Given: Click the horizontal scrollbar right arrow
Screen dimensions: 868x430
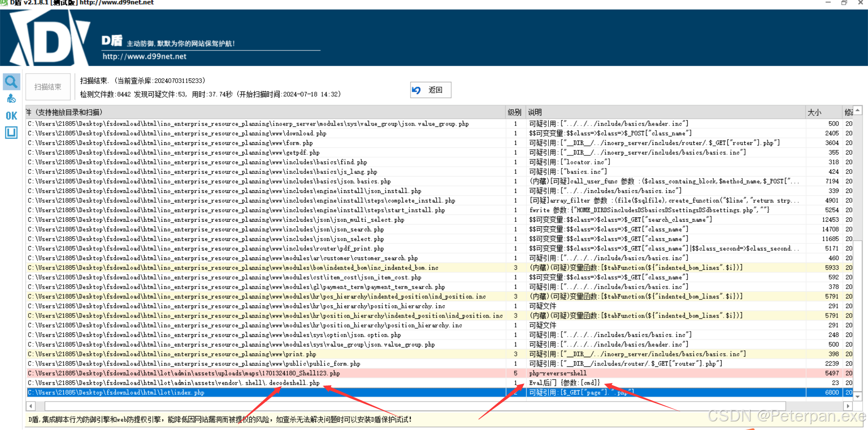Looking at the screenshot, I should pyautogui.click(x=848, y=406).
